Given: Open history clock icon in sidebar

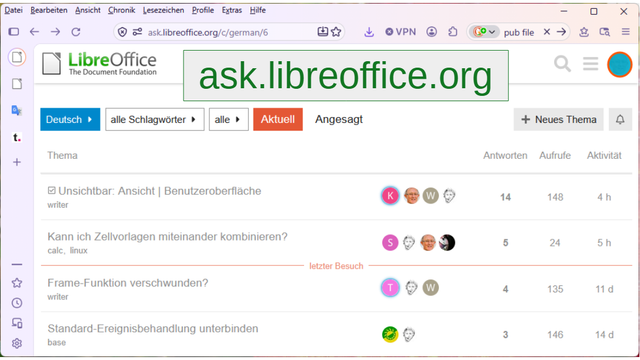Looking at the screenshot, I should pos(17,303).
